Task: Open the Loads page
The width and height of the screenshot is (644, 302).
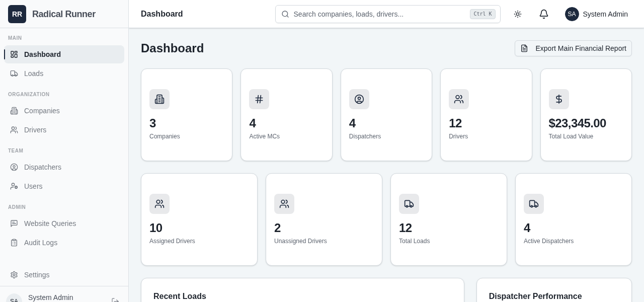Action: [x=64, y=73]
